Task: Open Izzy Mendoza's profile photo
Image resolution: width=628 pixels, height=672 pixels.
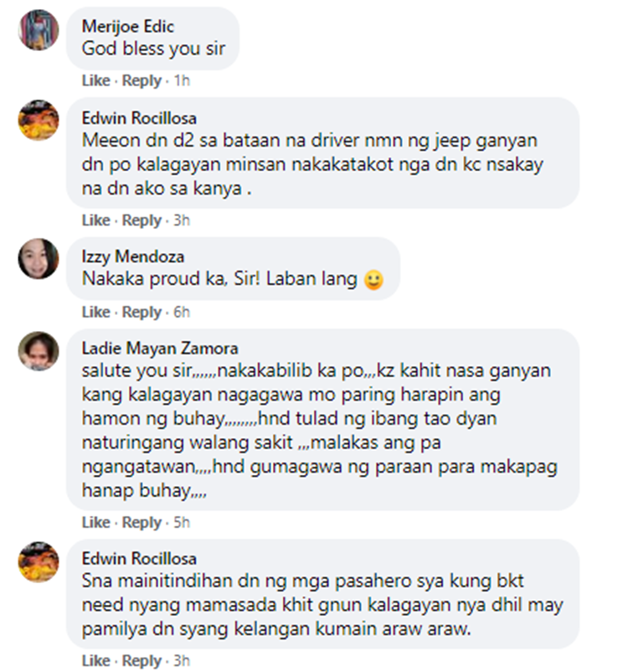Action: 39,259
